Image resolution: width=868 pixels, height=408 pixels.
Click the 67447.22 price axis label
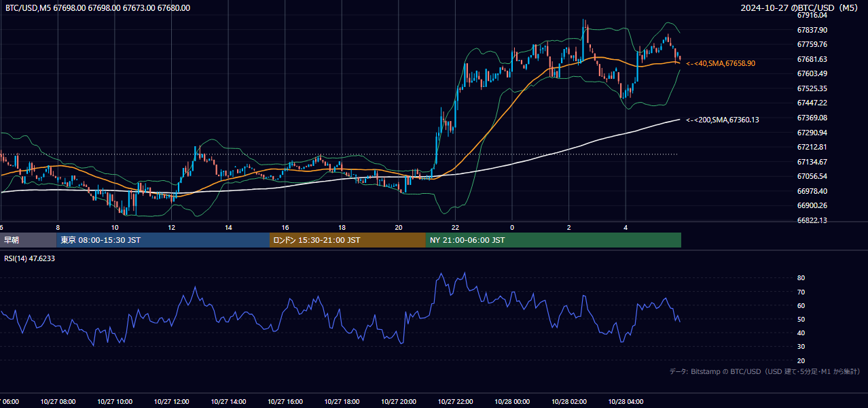pos(812,103)
